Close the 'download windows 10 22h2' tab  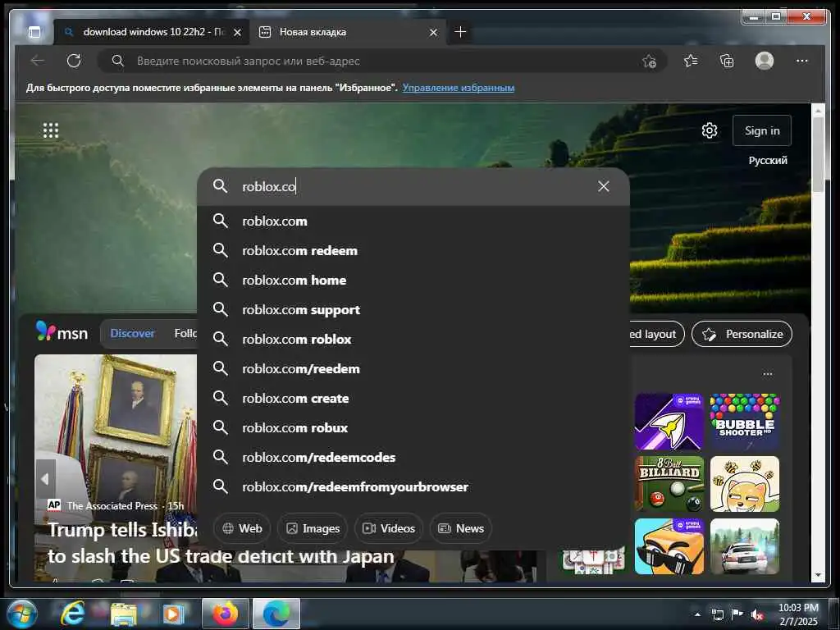click(237, 33)
